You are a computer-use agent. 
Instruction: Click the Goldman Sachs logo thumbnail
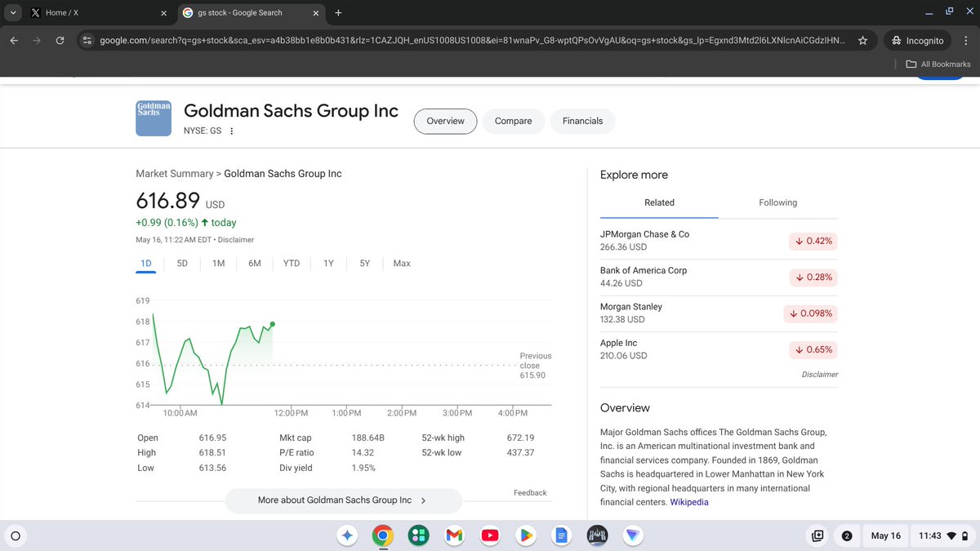coord(154,118)
